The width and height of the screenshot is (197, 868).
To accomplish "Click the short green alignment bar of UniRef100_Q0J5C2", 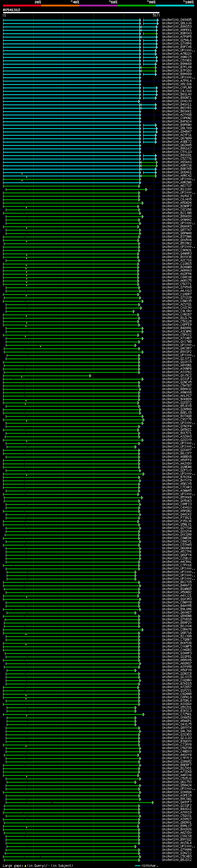I will tap(47, 375).
